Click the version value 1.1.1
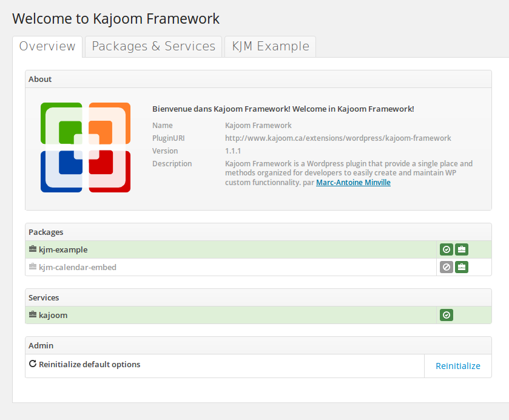 pos(233,151)
